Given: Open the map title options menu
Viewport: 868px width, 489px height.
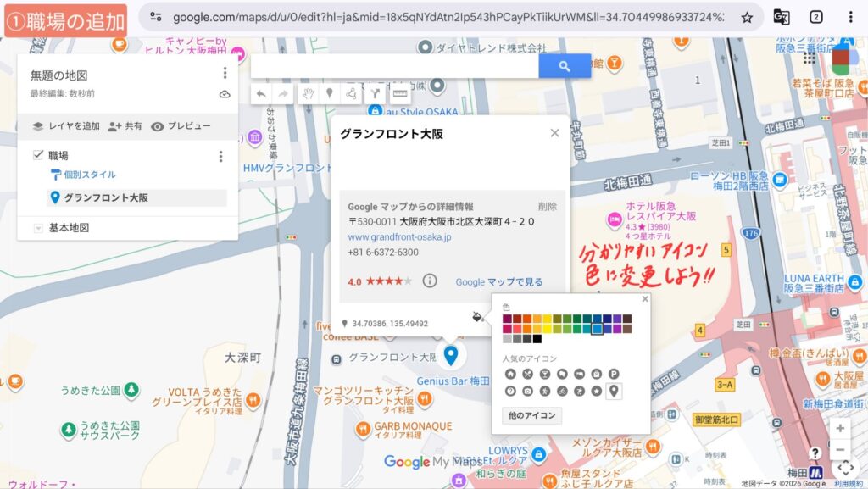Looking at the screenshot, I should 225,74.
